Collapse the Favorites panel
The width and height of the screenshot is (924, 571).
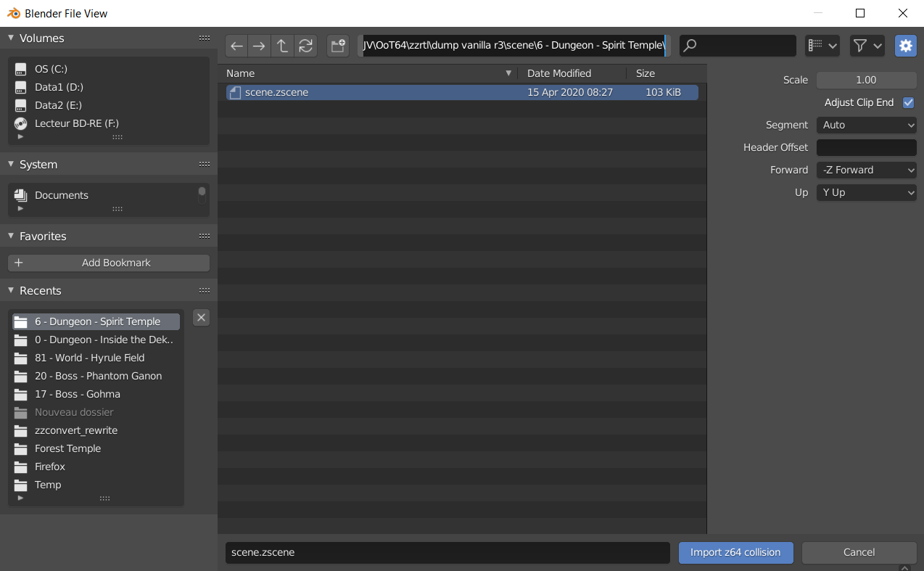pyautogui.click(x=11, y=236)
